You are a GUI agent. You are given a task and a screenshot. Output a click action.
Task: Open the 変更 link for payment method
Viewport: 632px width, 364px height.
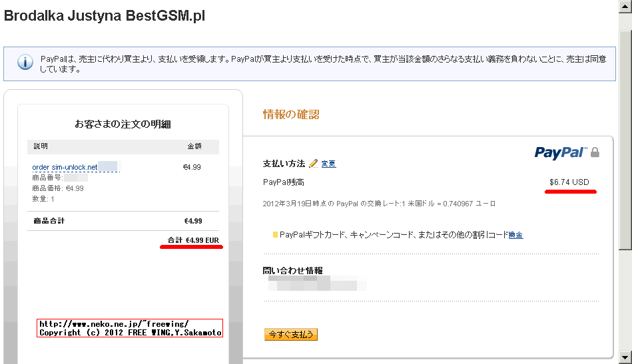pos(328,164)
